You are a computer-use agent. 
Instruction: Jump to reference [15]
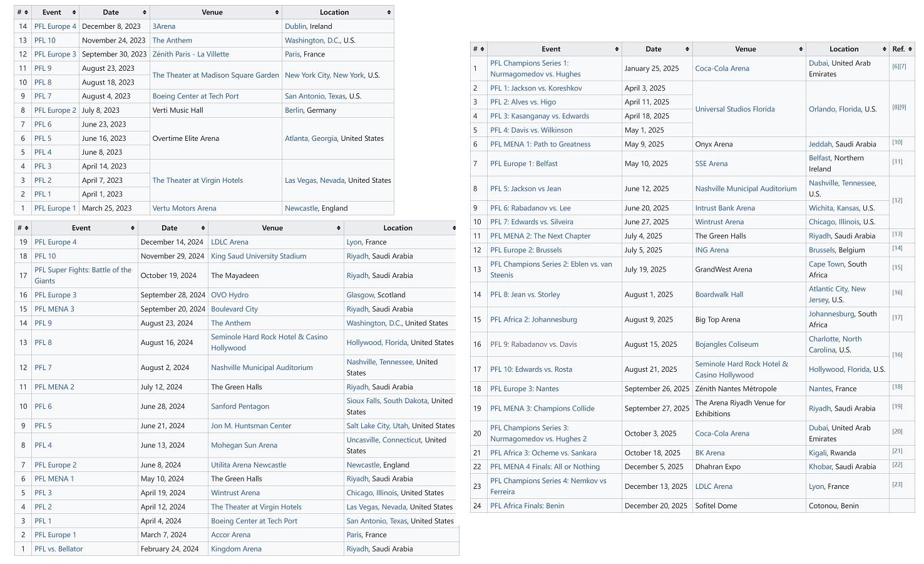[x=897, y=267]
